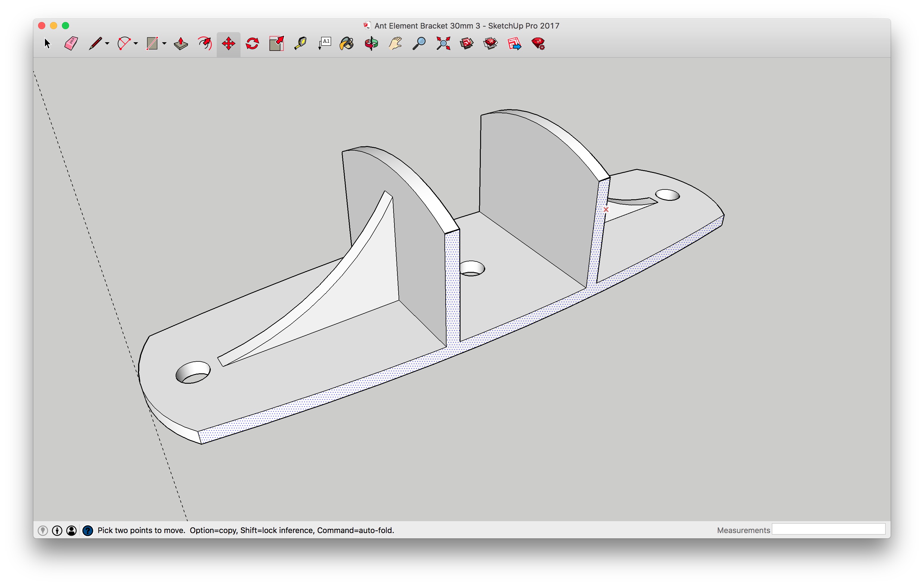Click the geo-location status icon
The height and width of the screenshot is (586, 924).
43,530
